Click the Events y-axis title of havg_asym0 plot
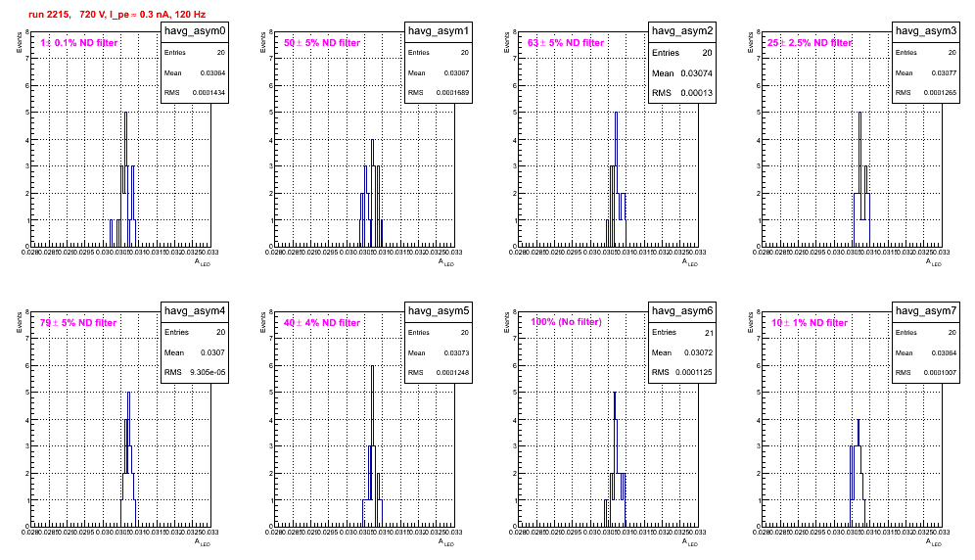This screenshot has width=975, height=560. click(20, 42)
